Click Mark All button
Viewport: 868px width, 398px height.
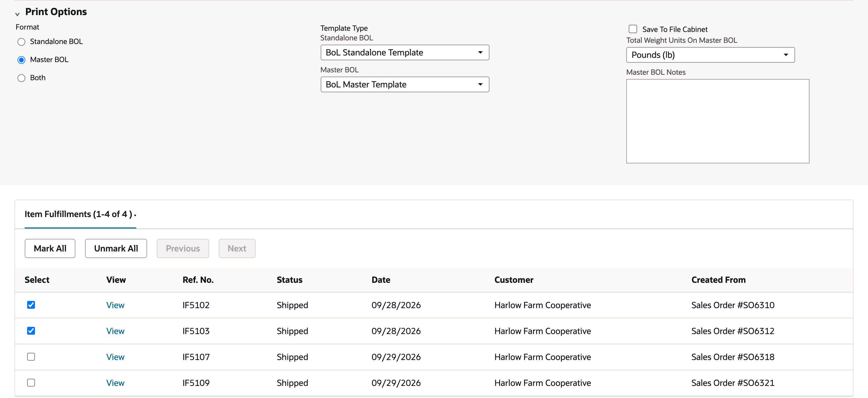pyautogui.click(x=50, y=249)
